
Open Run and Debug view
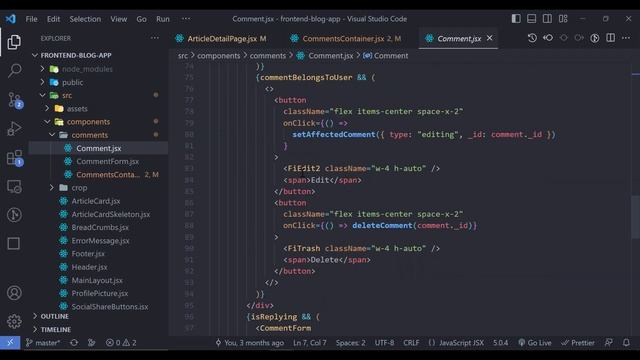[14, 129]
